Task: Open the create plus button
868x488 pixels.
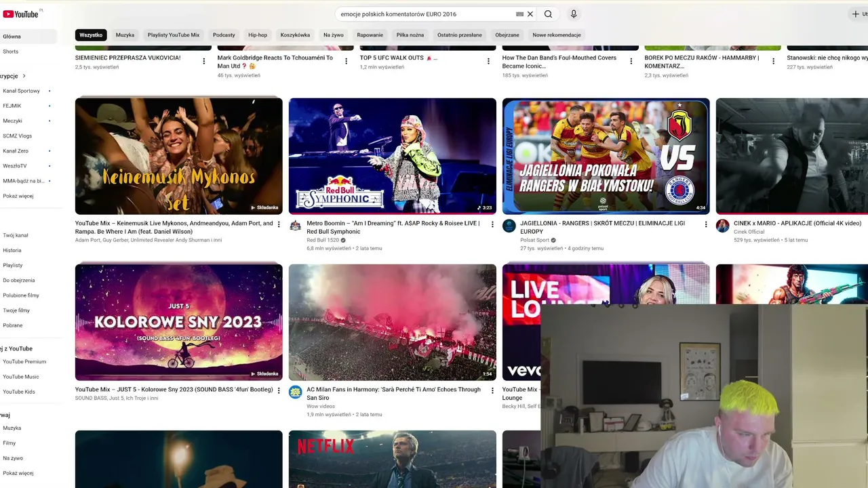Action: tap(856, 14)
